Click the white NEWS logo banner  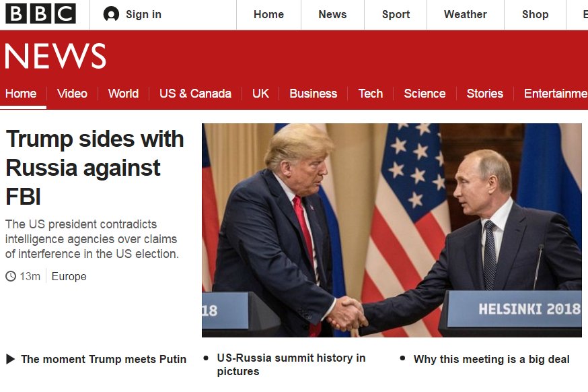(x=55, y=56)
